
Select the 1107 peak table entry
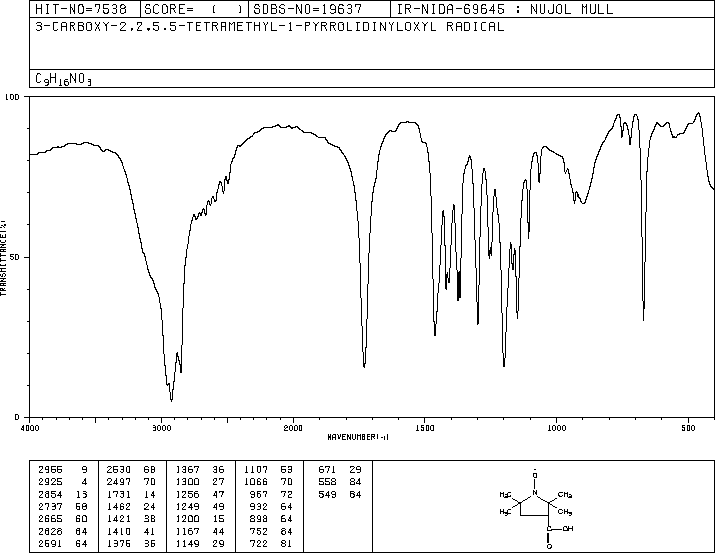(x=268, y=469)
